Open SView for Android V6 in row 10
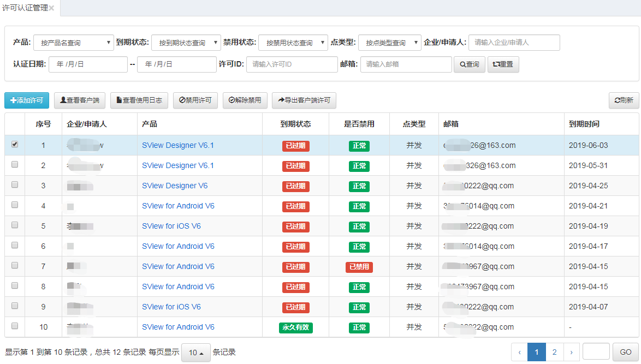The image size is (641, 364). pos(178,327)
